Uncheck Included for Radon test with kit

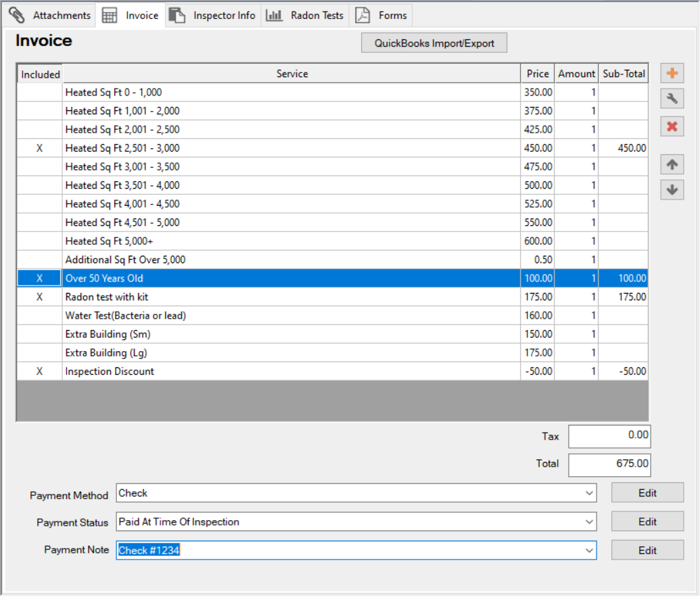tap(39, 297)
